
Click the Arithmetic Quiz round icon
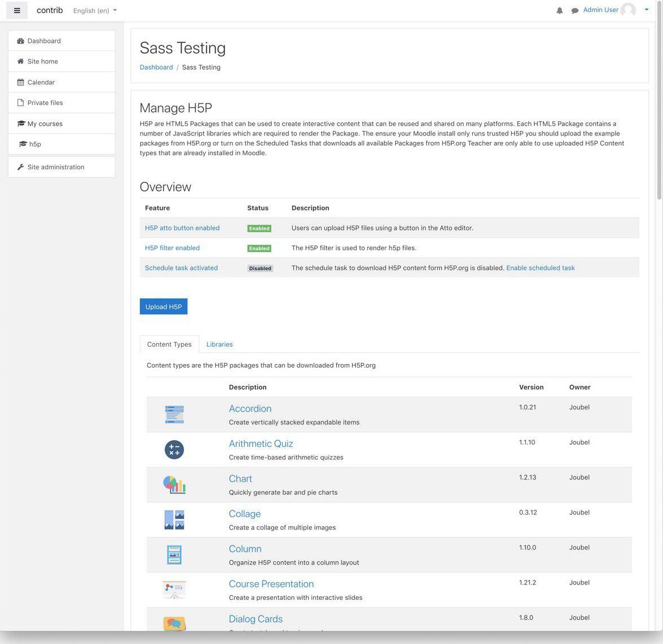pos(174,450)
